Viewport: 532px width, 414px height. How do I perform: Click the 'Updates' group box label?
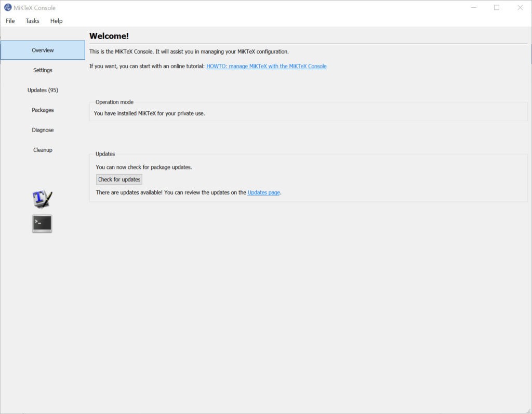(105, 154)
